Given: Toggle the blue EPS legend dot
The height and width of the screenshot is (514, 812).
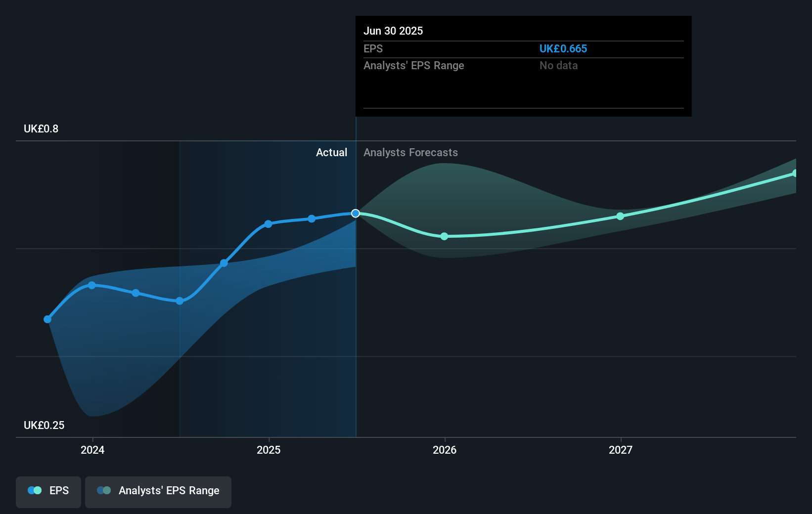Looking at the screenshot, I should point(31,490).
